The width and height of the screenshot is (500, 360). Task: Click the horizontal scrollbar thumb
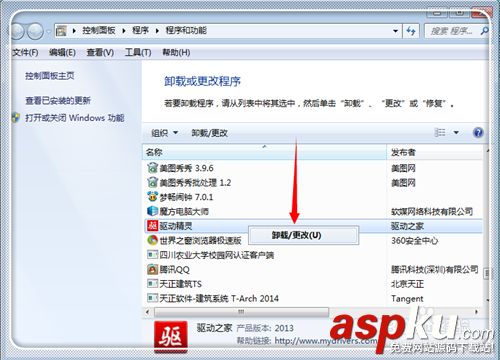point(241,312)
